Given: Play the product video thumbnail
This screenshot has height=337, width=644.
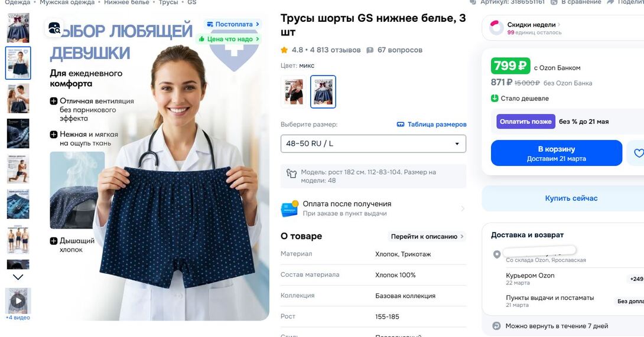Looking at the screenshot, I should click(18, 301).
